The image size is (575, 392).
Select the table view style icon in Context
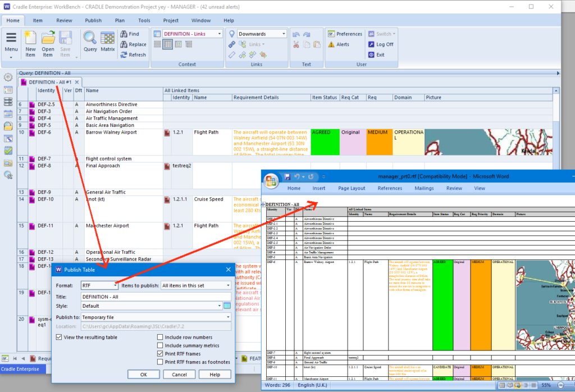tap(167, 44)
